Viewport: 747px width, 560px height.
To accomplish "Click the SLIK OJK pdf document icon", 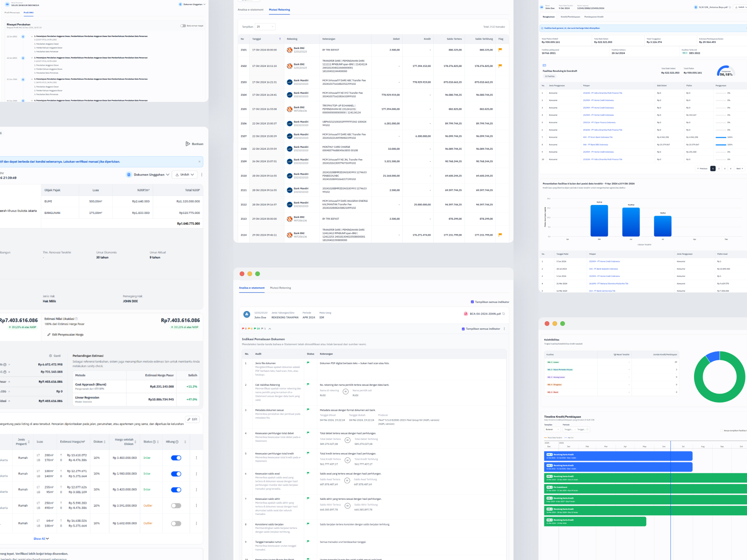I will pos(696,7).
